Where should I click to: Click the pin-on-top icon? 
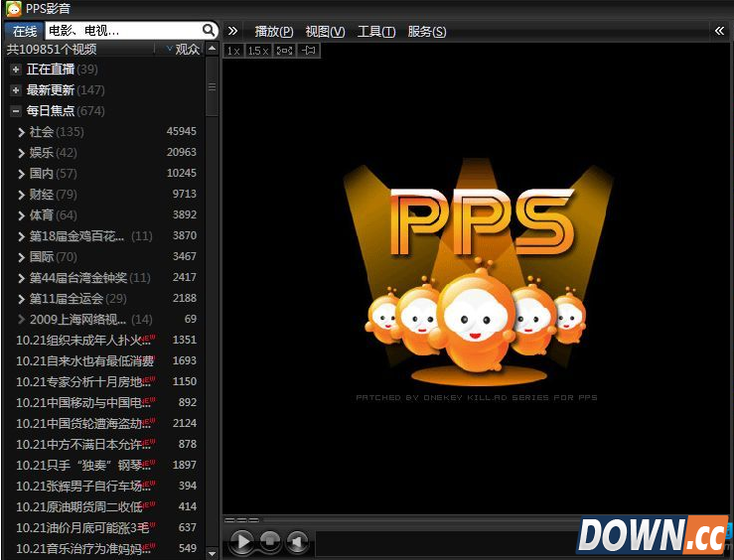[x=309, y=50]
